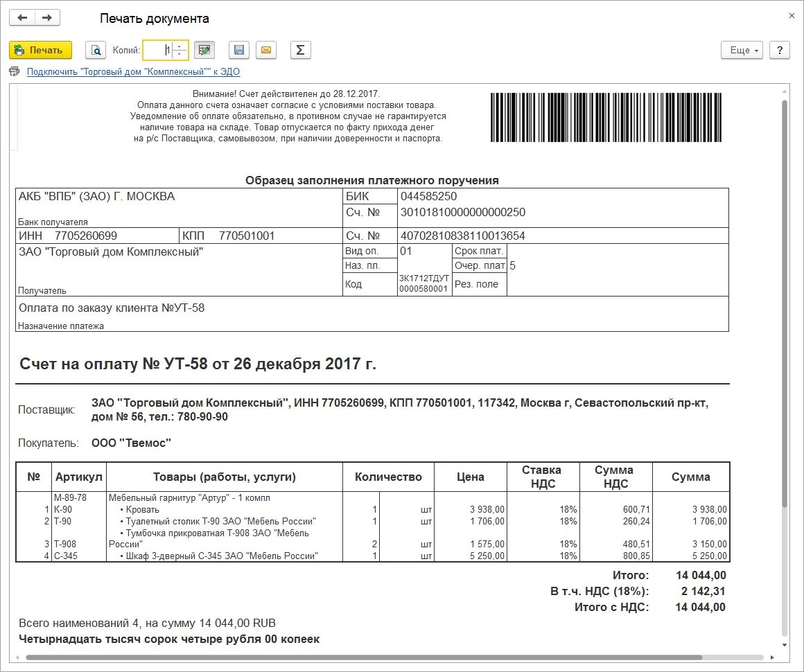Select account number 30101810000000000250
804x672 pixels.
pos(463,212)
